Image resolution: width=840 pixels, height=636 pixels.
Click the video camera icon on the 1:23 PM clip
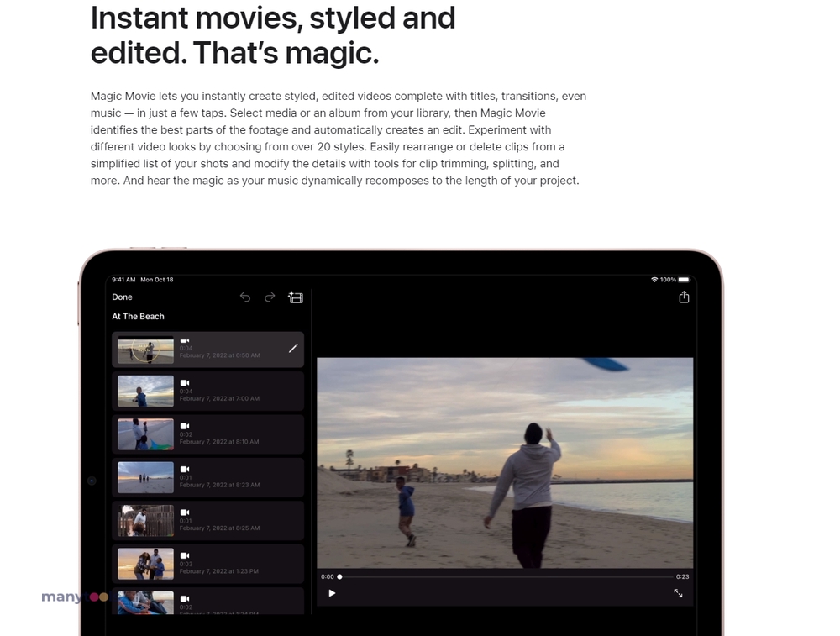(185, 555)
